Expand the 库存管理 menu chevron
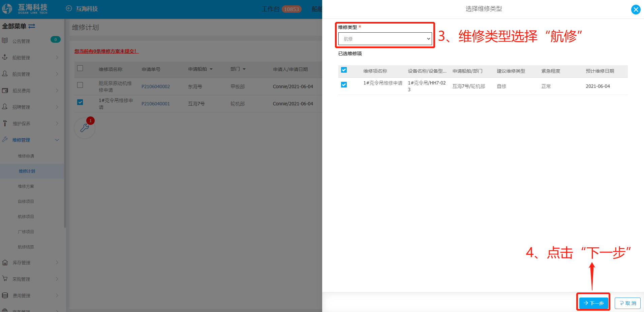The width and height of the screenshot is (644, 312). [57, 263]
